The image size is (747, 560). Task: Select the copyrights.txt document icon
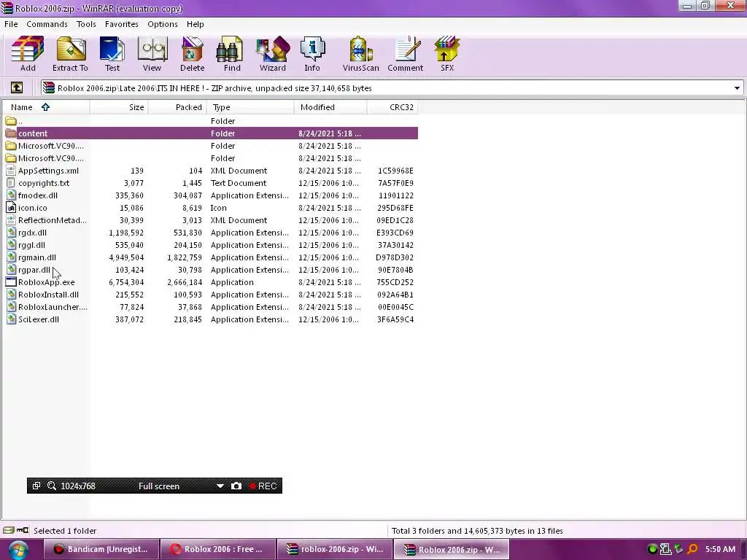pos(11,183)
